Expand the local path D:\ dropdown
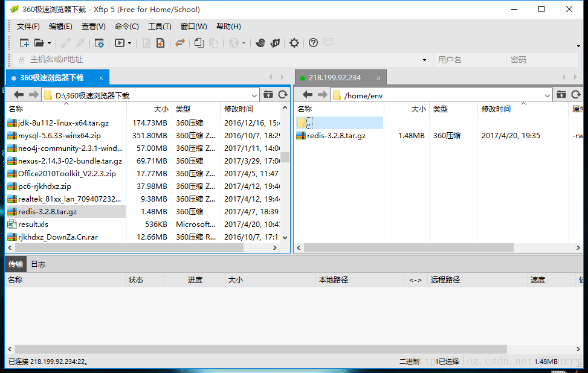Image resolution: width=588 pixels, height=373 pixels. pos(254,95)
